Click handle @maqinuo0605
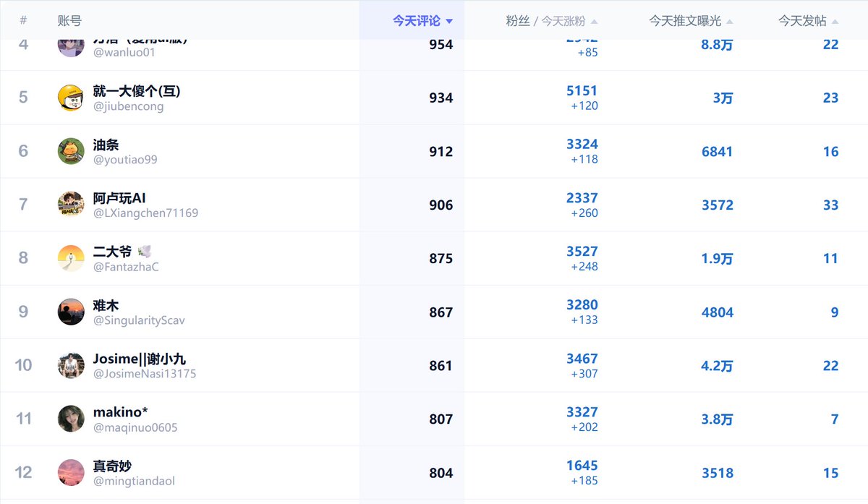This screenshot has width=868, height=504. click(135, 427)
